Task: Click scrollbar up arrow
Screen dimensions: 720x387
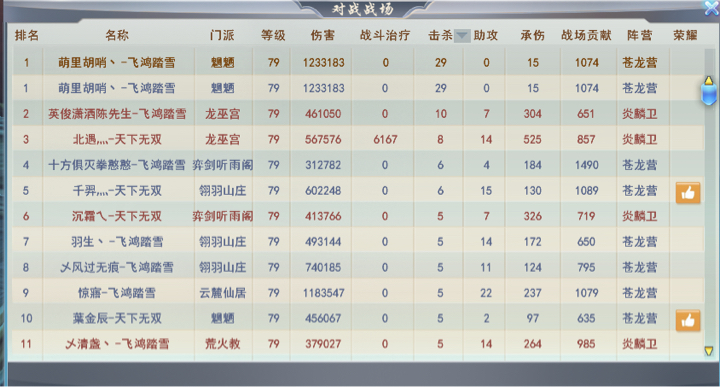Action: click(x=709, y=81)
